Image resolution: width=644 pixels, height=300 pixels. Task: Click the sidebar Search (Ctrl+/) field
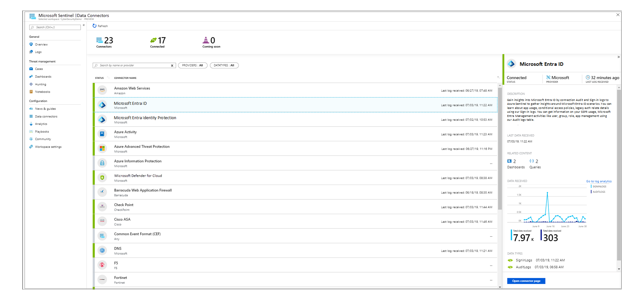(x=55, y=27)
